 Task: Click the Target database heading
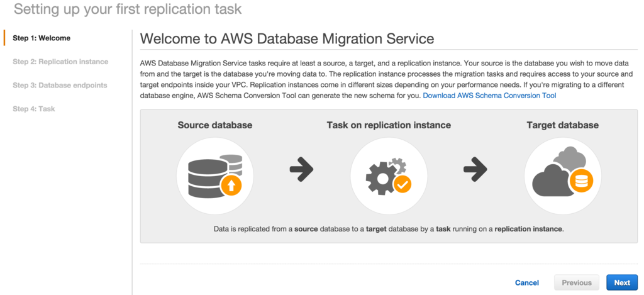click(x=563, y=125)
